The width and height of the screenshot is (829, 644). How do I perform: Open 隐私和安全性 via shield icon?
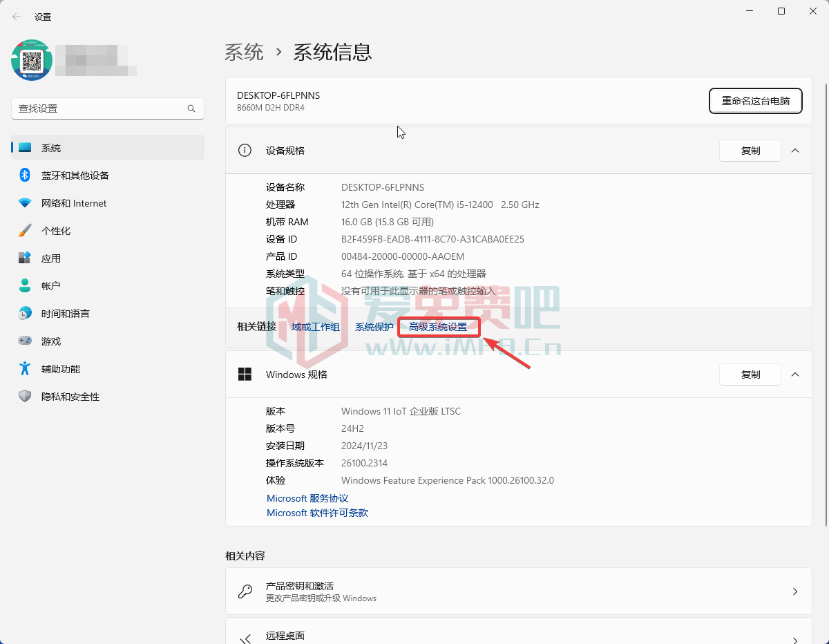[x=25, y=397]
